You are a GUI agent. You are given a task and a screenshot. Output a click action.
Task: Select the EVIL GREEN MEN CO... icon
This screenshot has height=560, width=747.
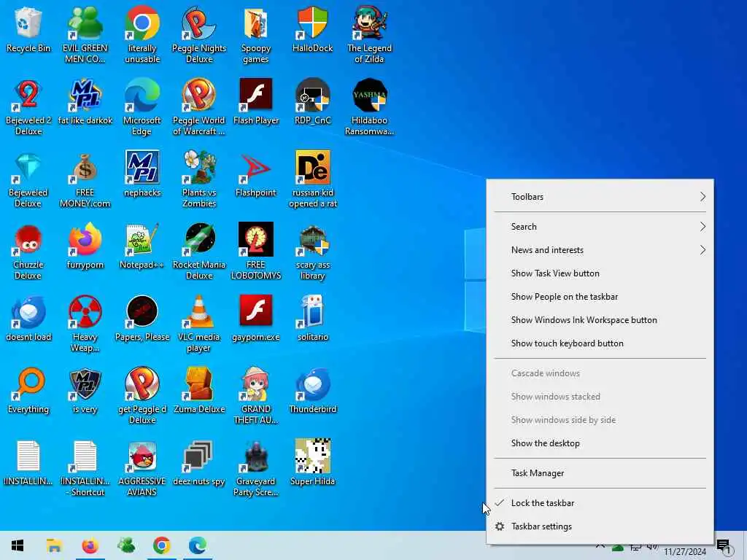point(85,35)
